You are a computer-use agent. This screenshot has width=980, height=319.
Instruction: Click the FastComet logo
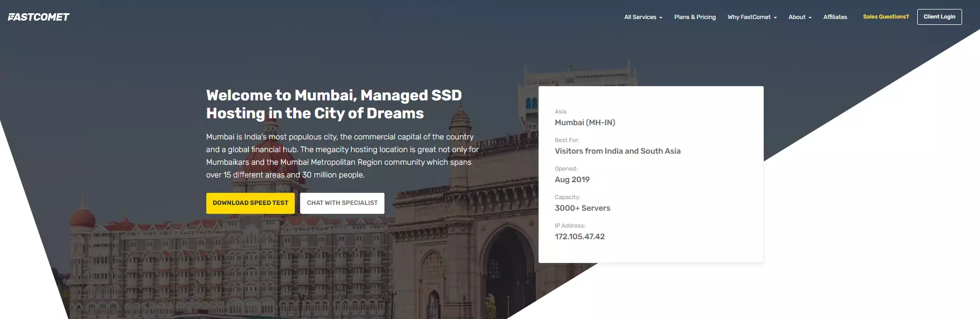[39, 17]
